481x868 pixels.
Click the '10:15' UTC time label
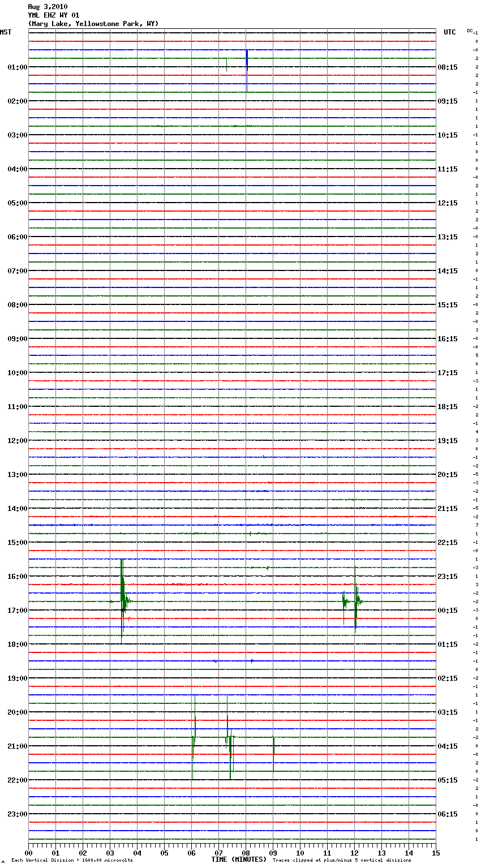pyautogui.click(x=448, y=135)
